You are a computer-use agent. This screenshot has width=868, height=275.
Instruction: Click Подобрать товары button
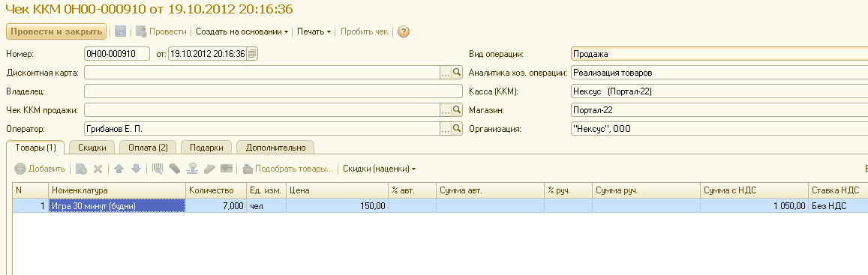click(288, 169)
